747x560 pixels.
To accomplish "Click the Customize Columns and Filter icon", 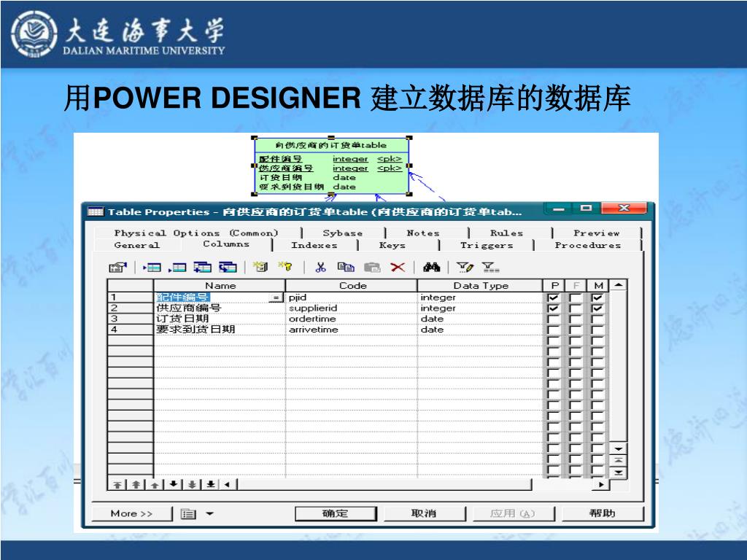I will 465,268.
